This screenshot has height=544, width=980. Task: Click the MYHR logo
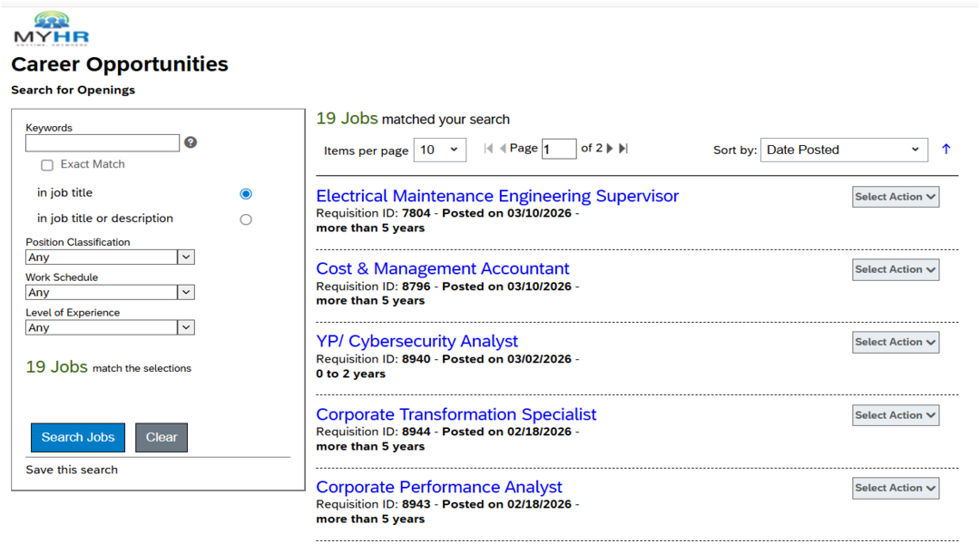pos(51,29)
